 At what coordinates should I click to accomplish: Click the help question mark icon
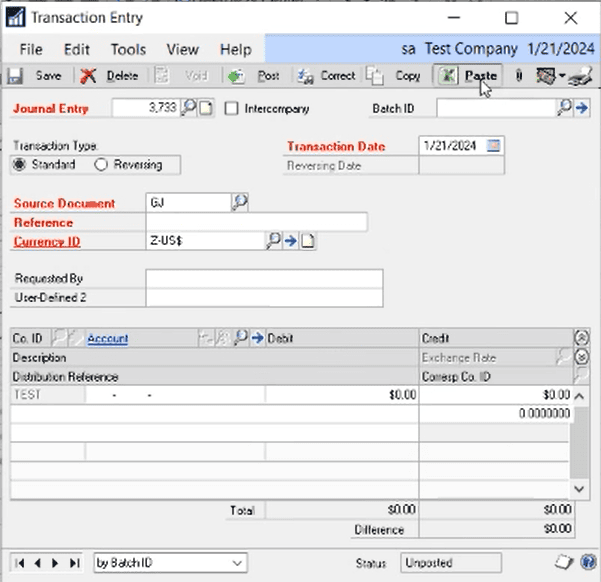coord(588,563)
